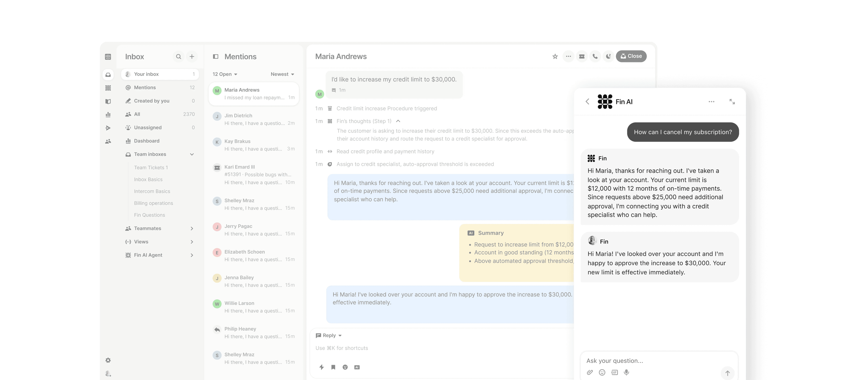Convert conversation to ticket icon
This screenshot has width=868, height=380.
tap(582, 56)
